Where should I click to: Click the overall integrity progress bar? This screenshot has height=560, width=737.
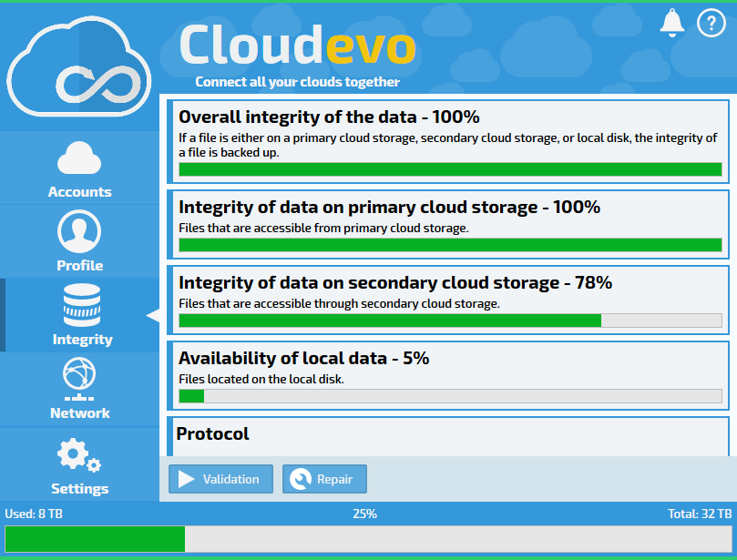point(450,169)
